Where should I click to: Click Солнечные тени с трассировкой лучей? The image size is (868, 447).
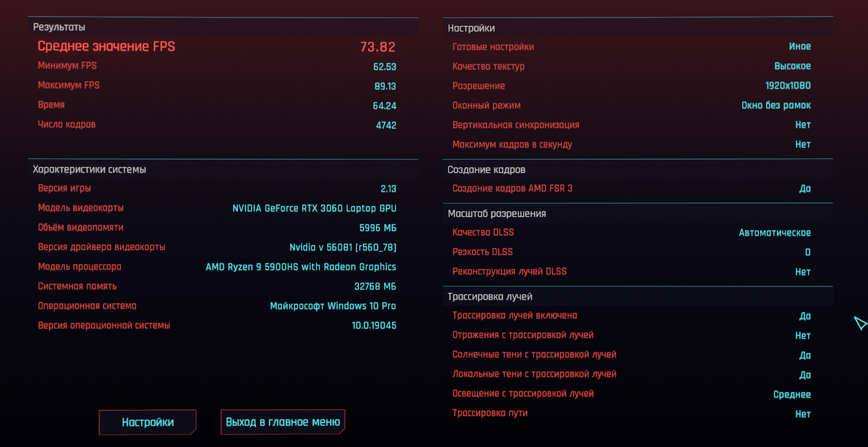pos(535,354)
